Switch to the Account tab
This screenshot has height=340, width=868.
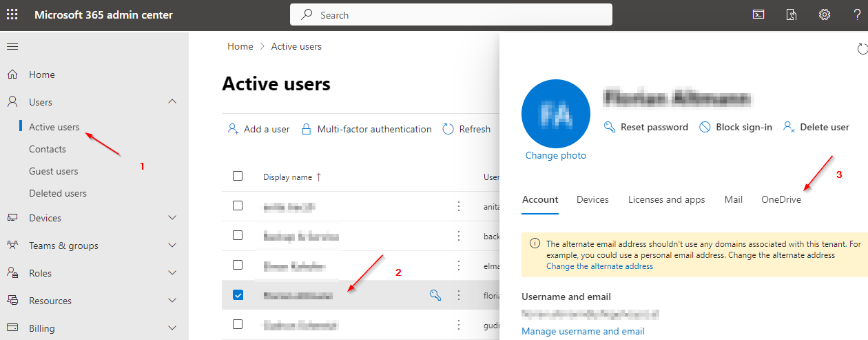tap(540, 199)
